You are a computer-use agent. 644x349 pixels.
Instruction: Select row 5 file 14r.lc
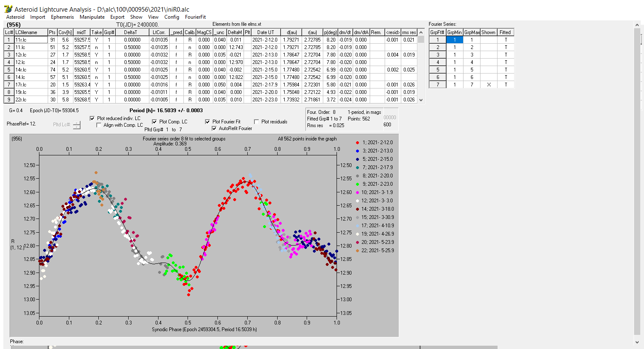click(x=31, y=70)
